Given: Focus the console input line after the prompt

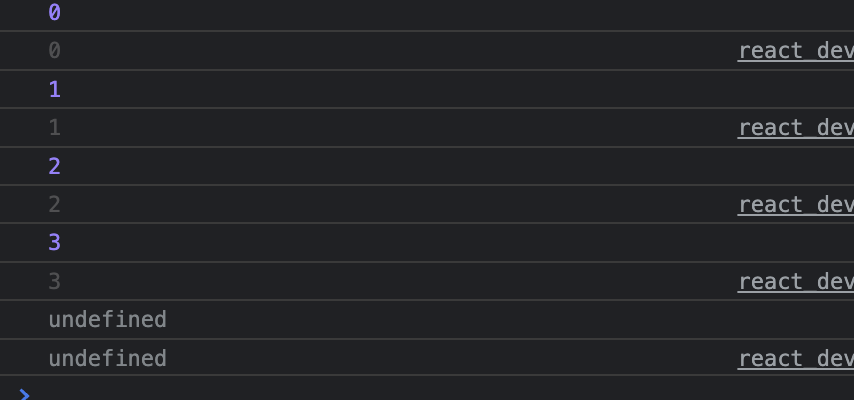Looking at the screenshot, I should coord(400,394).
